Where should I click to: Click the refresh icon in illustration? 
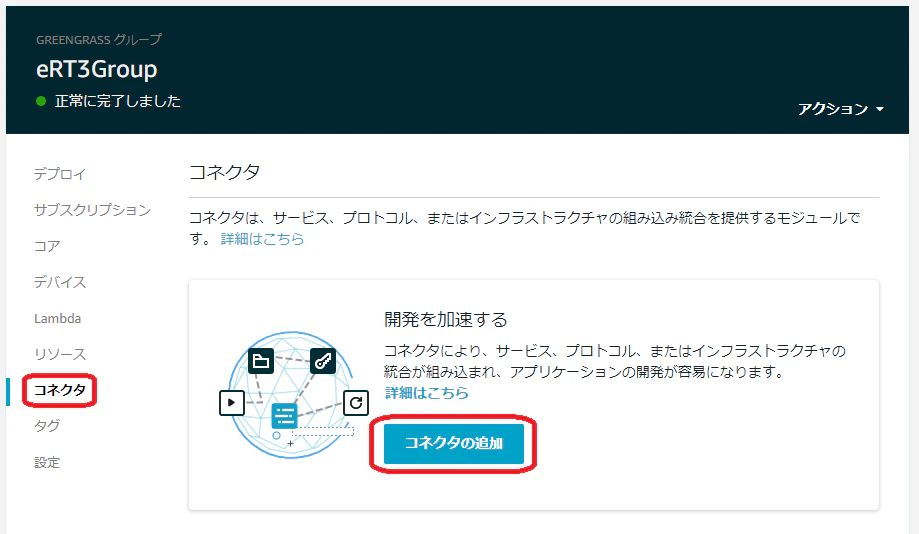click(356, 403)
